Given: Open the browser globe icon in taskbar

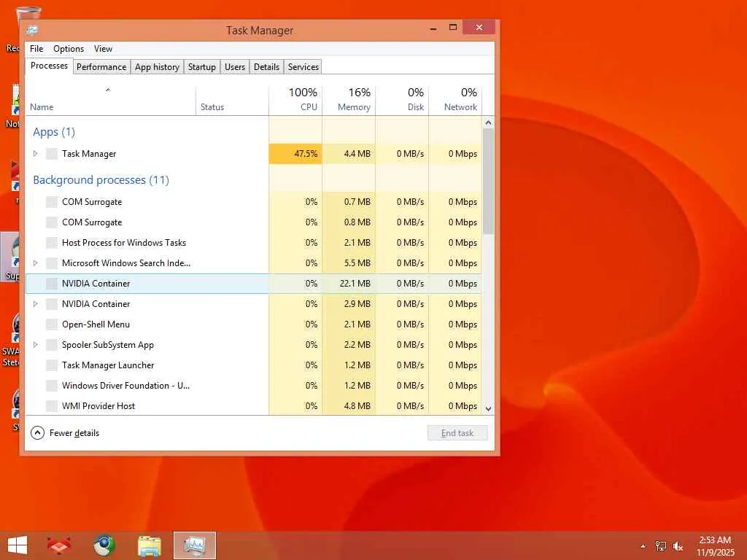Looking at the screenshot, I should pos(104,545).
